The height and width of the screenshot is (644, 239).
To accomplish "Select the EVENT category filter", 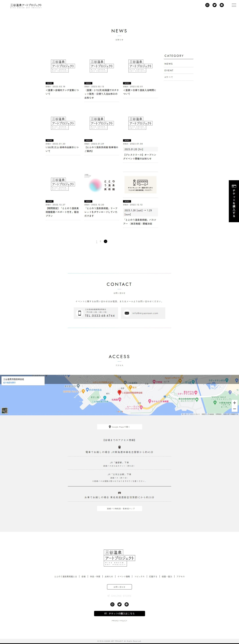I will click(x=169, y=71).
